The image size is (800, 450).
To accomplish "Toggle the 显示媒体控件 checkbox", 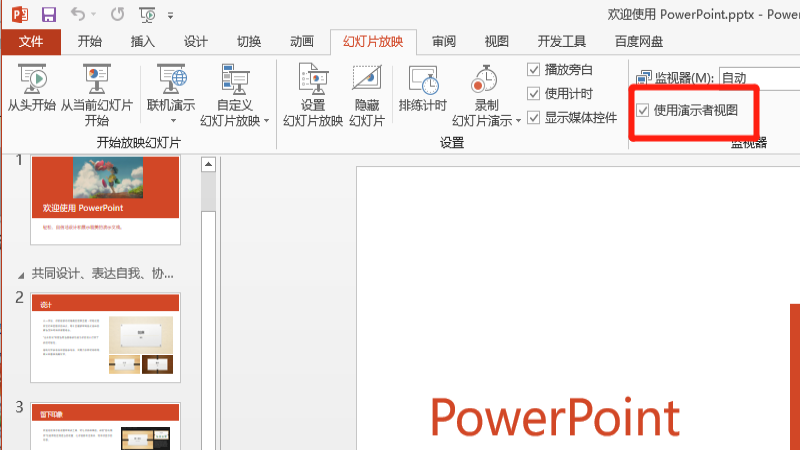I will tap(534, 117).
